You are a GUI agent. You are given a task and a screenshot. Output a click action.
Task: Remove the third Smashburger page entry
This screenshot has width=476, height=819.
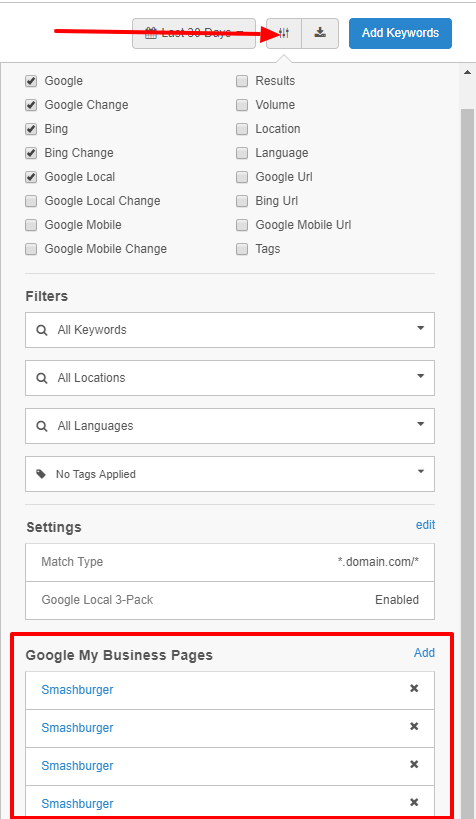(414, 764)
